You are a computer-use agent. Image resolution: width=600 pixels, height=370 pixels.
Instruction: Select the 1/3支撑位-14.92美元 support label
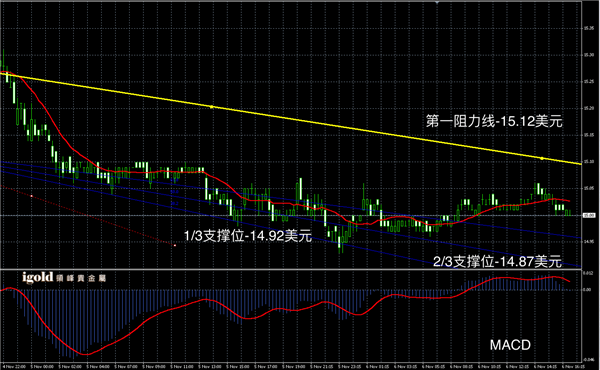248,236
